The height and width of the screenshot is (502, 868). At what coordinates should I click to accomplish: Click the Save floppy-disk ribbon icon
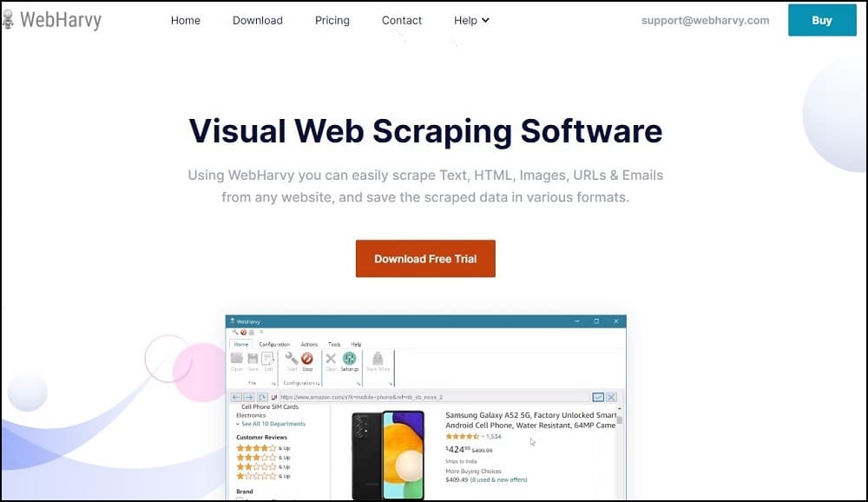(x=253, y=362)
